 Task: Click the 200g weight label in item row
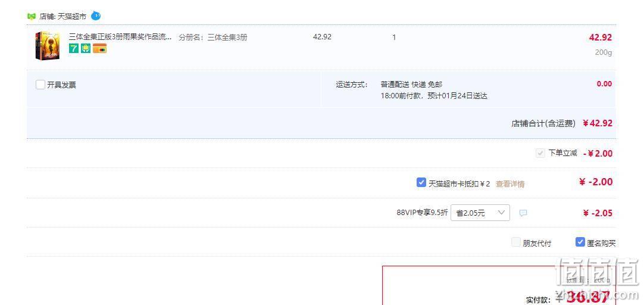[x=604, y=52]
